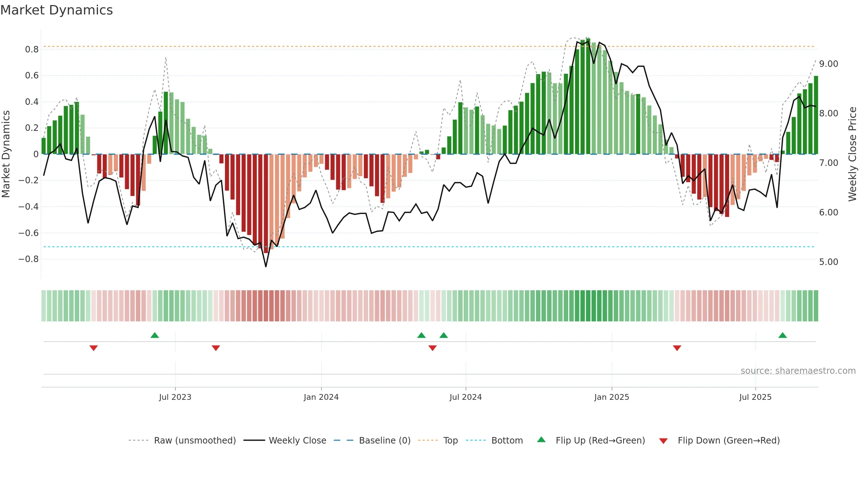868x488 pixels.
Task: Click the −0.8 left axis label
Action: tap(29, 259)
